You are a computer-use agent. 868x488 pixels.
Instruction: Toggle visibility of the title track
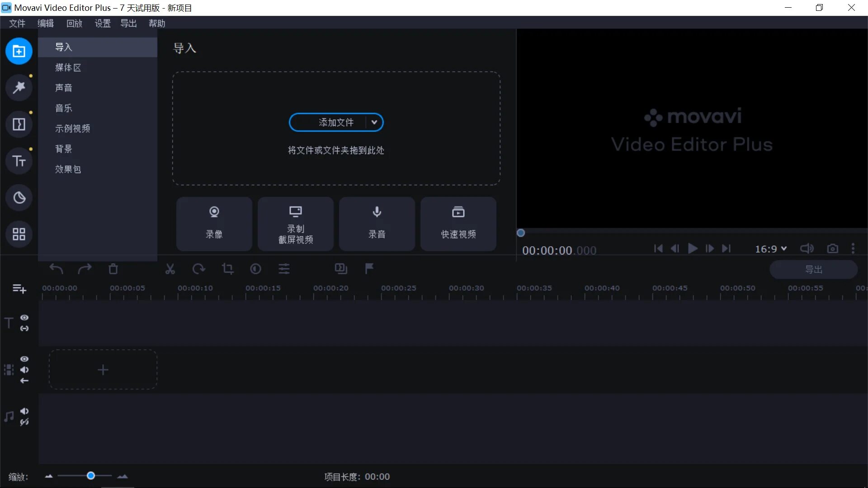(24, 317)
